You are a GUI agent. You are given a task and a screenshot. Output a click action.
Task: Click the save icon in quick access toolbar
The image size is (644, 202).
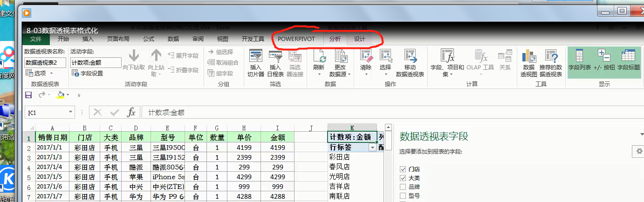28,95
